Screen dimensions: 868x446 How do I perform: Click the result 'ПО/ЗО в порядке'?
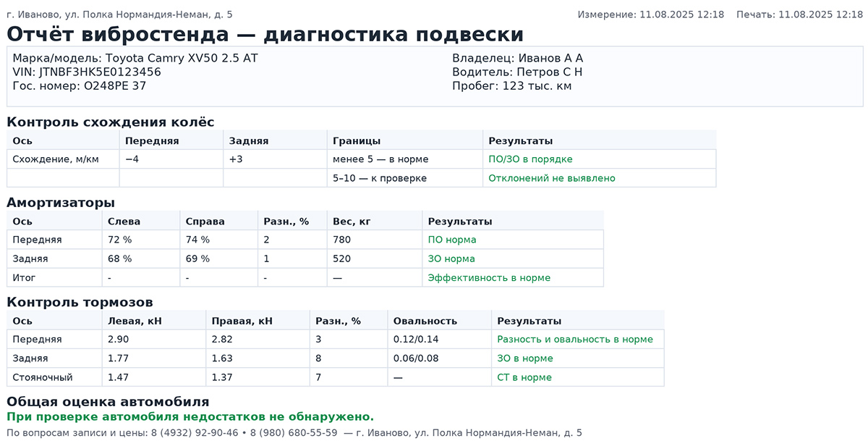531,159
